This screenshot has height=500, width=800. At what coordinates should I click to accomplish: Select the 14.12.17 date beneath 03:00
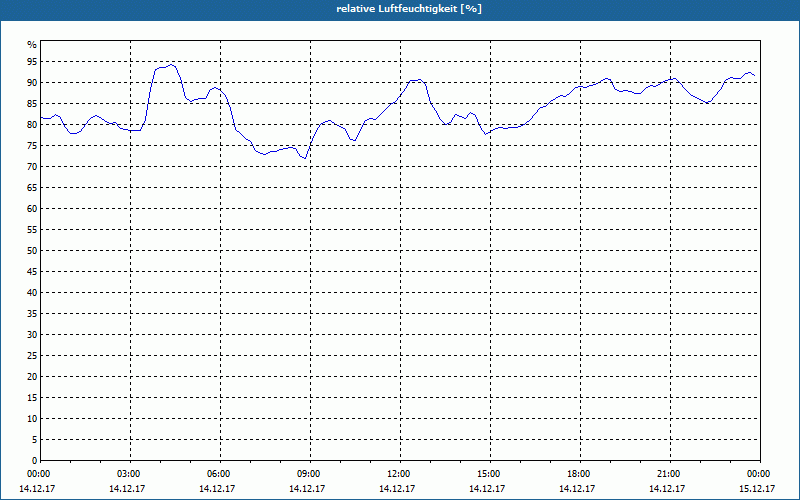127,488
